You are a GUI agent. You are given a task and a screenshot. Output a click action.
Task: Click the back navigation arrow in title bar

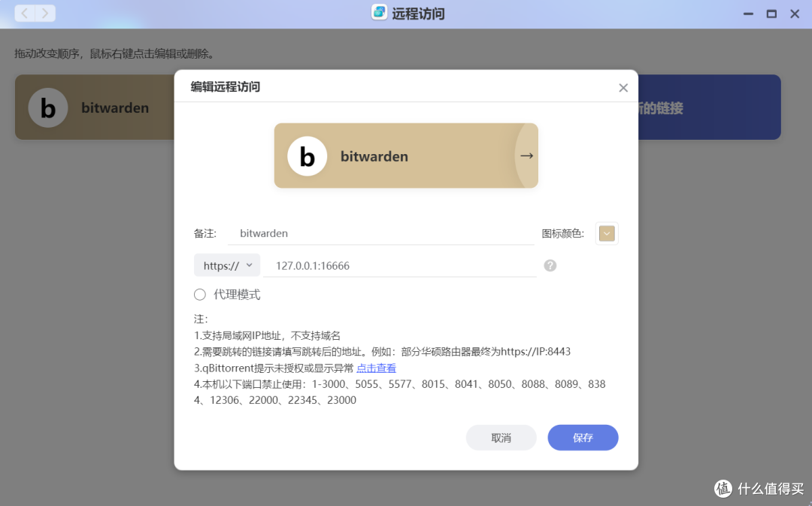(25, 13)
